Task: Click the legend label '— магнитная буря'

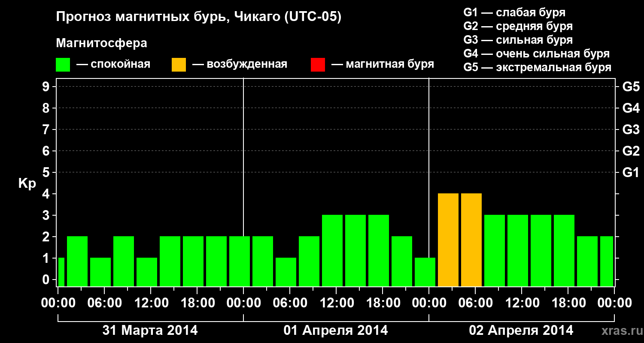Action: coord(383,64)
